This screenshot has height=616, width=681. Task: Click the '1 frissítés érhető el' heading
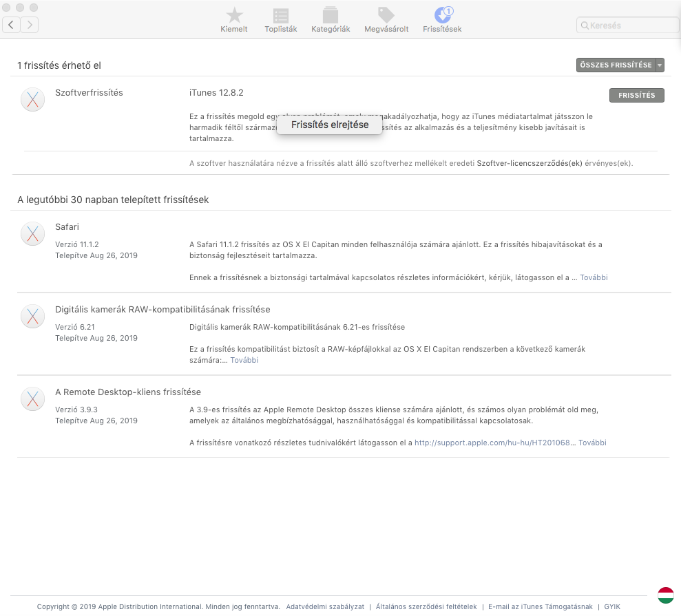click(x=59, y=65)
